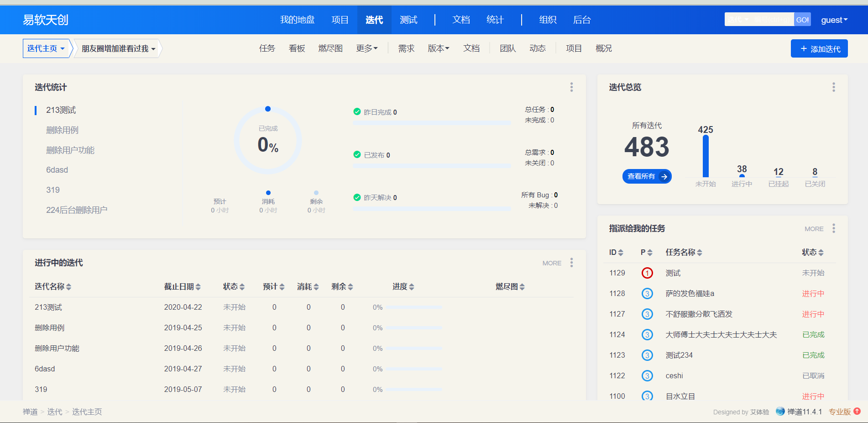
Task: Open the guest user dropdown menu
Action: click(834, 20)
